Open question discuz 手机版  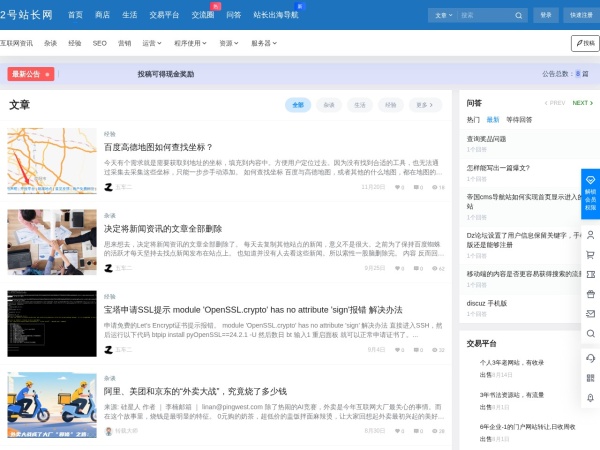point(487,303)
